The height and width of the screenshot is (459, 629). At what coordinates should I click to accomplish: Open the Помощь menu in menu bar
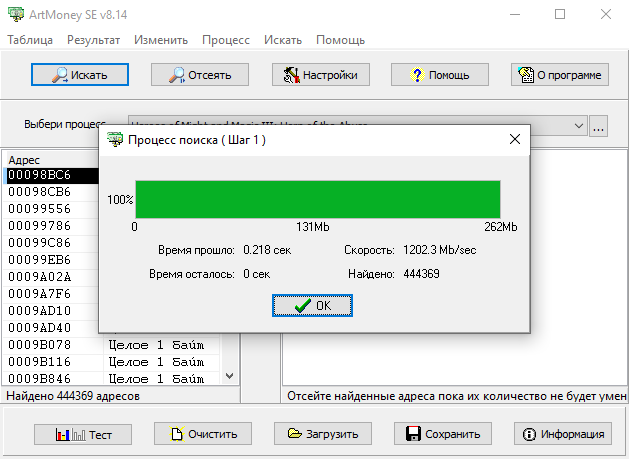(x=341, y=40)
